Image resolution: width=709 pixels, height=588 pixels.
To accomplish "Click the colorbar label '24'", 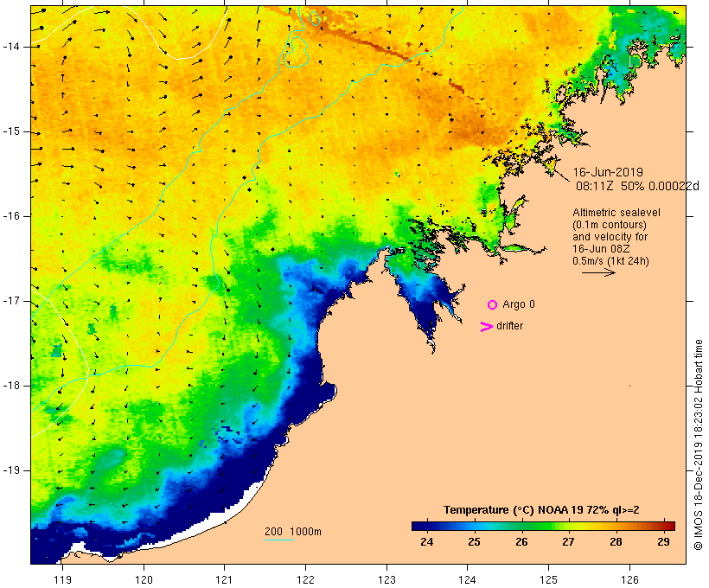I will tap(427, 541).
